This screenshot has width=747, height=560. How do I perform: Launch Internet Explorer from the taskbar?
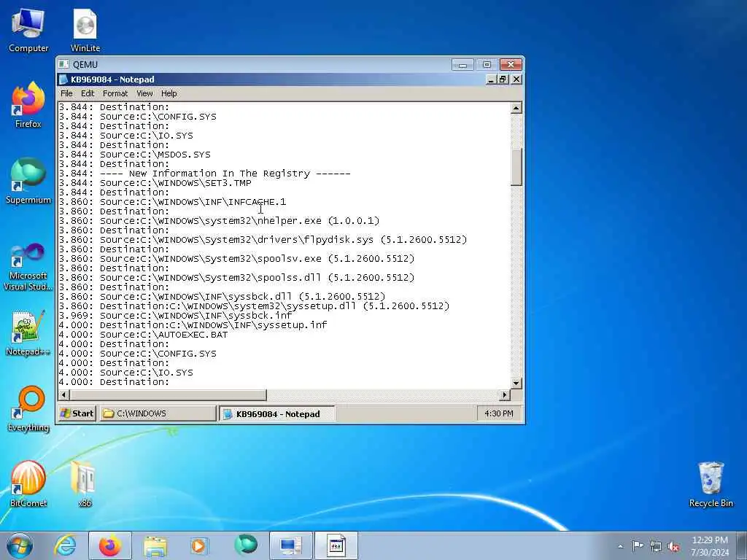coord(65,545)
